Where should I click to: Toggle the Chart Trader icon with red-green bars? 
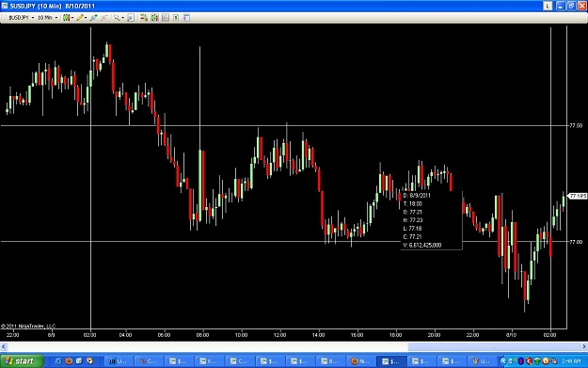pos(144,18)
